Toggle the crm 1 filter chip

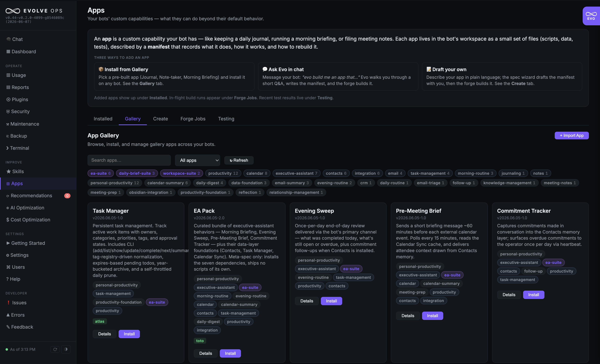point(366,183)
